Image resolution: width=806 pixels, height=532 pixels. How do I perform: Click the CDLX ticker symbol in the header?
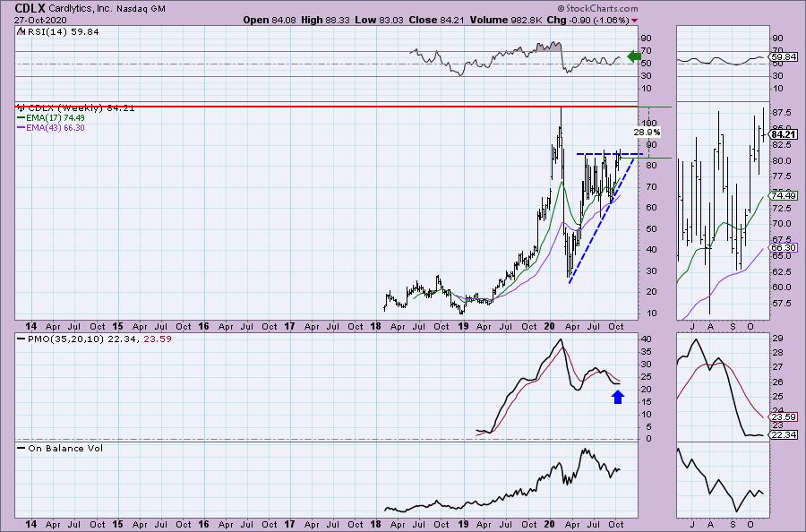[30, 8]
